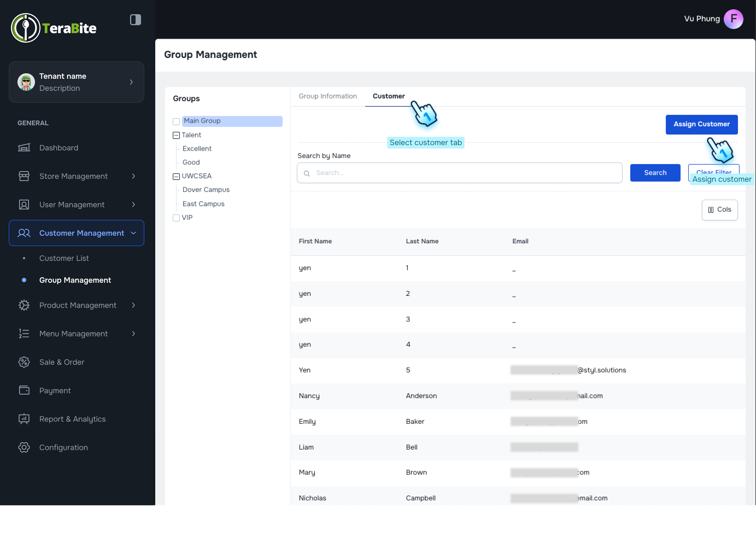Viewport: 756px width, 560px height.
Task: Click the Sale & Order tag icon
Action: pos(24,362)
